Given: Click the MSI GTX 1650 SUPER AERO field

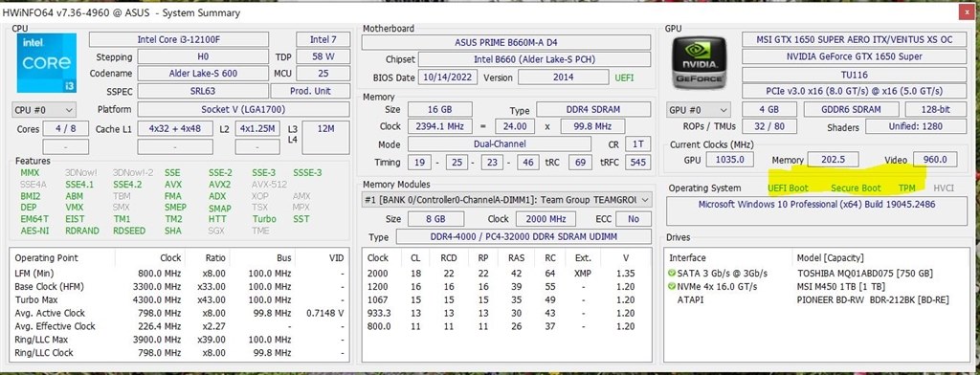Looking at the screenshot, I should click(855, 39).
